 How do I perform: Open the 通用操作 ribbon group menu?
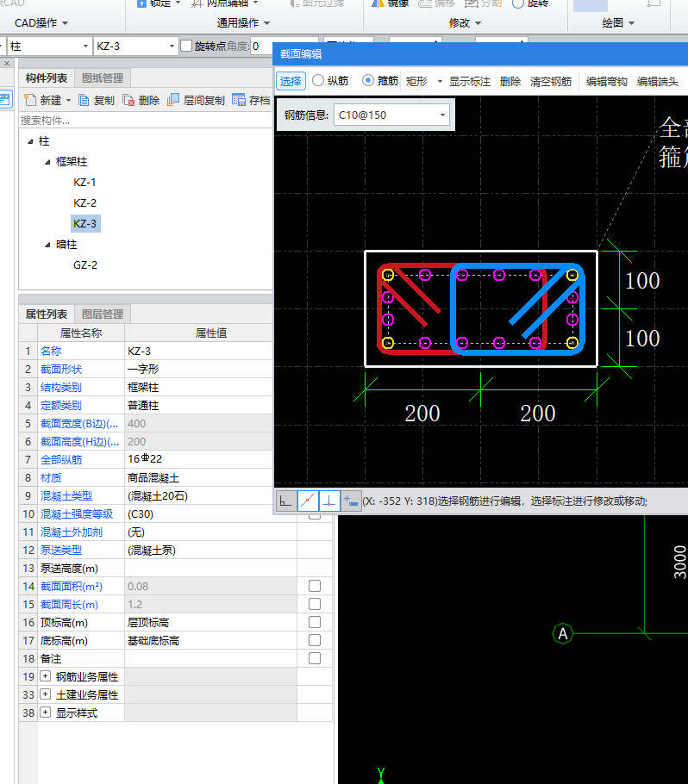pyautogui.click(x=243, y=23)
